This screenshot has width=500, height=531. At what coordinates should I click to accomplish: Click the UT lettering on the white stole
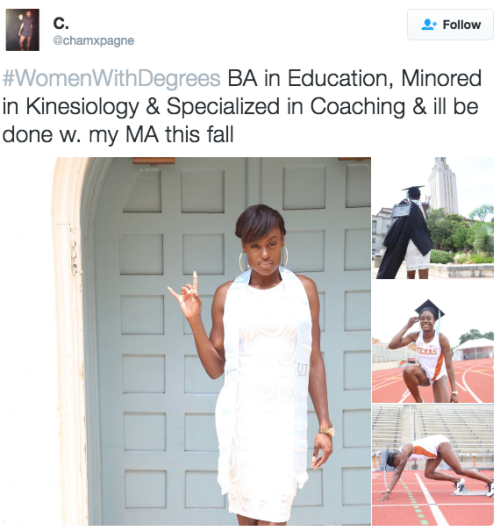(303, 370)
